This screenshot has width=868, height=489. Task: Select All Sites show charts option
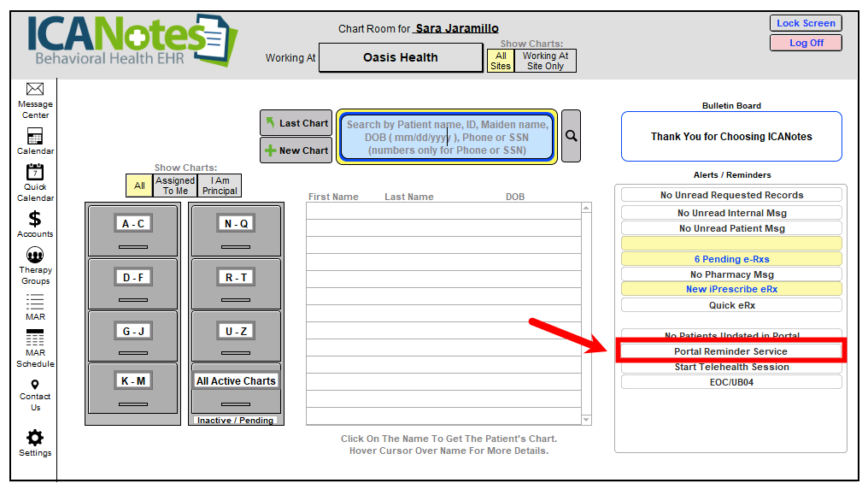point(501,61)
